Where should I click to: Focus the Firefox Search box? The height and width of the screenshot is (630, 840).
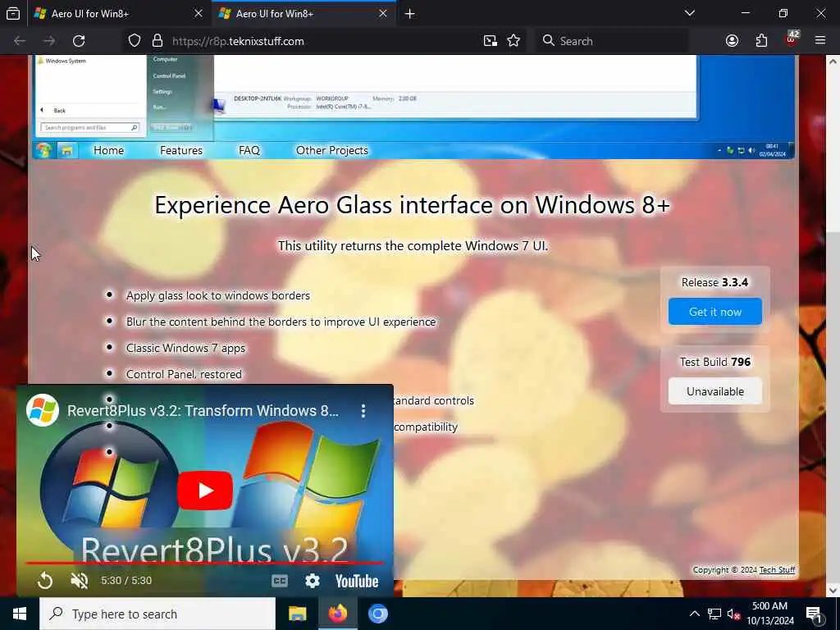coord(612,41)
